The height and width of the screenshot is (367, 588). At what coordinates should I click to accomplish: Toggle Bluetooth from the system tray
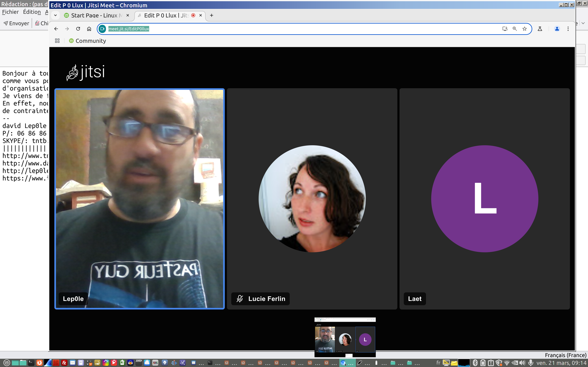click(475, 363)
